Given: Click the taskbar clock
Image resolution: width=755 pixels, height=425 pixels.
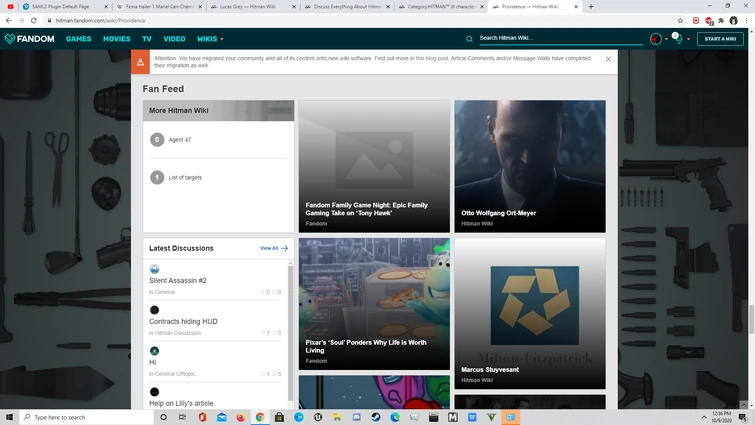Looking at the screenshot, I should (x=721, y=417).
